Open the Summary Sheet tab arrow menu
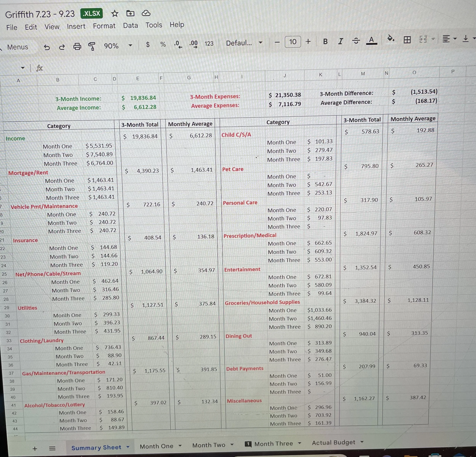476x457 pixels. point(128,447)
